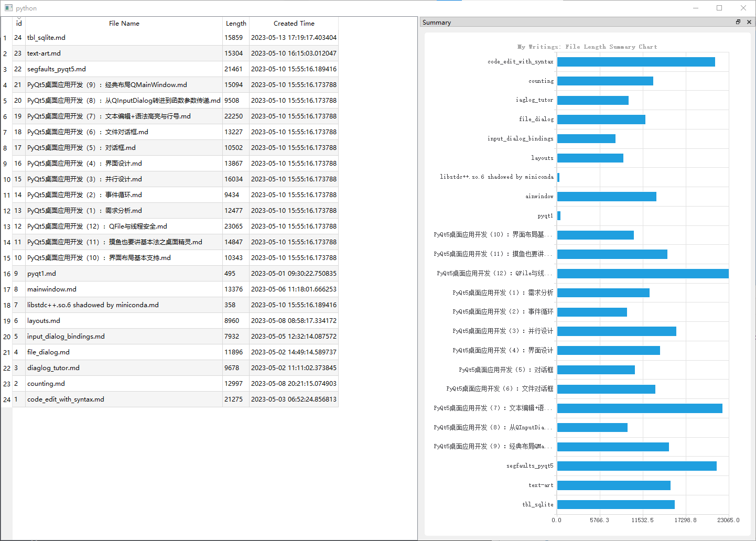Select the file_dialog.md cell

[124, 352]
